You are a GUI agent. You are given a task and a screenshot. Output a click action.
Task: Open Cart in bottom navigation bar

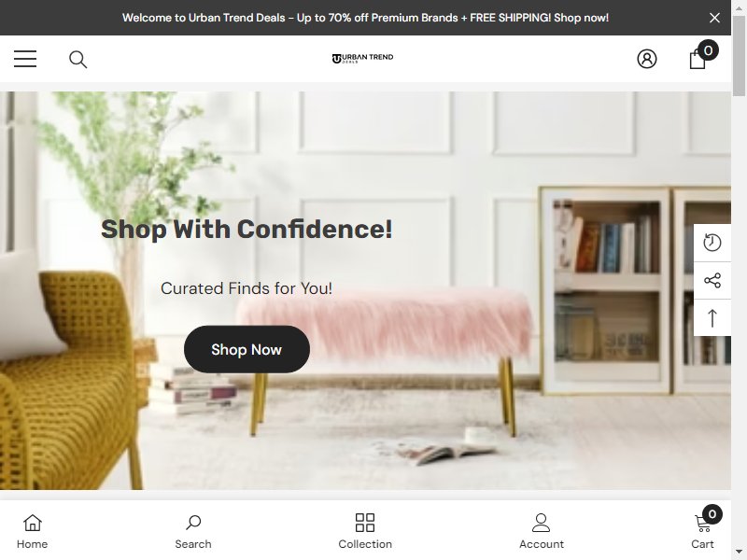pyautogui.click(x=705, y=528)
